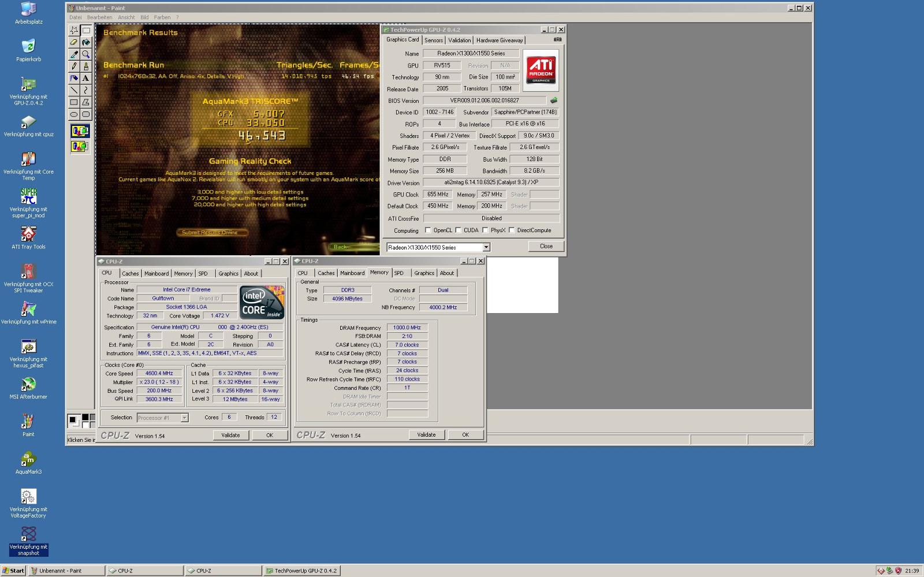This screenshot has width=924, height=577.
Task: Select the Polygon shape tool
Action: coord(86,102)
